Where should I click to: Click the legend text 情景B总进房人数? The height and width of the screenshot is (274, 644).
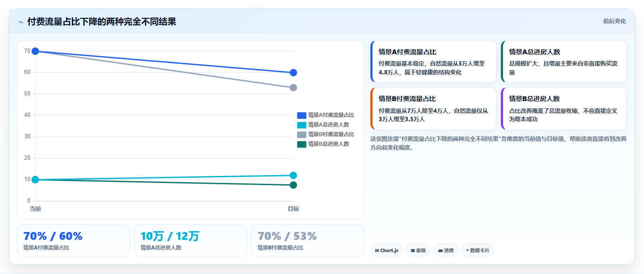328,144
